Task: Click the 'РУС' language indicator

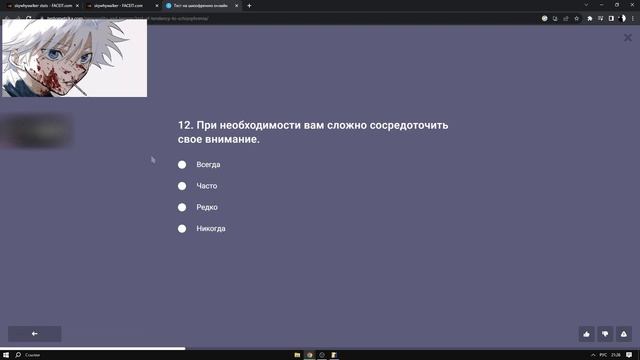Action: 603,355
